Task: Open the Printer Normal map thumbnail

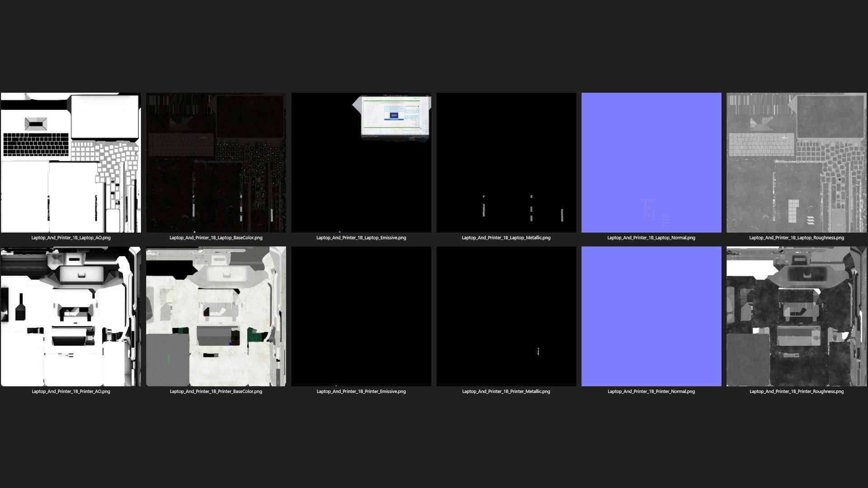Action: (x=651, y=316)
